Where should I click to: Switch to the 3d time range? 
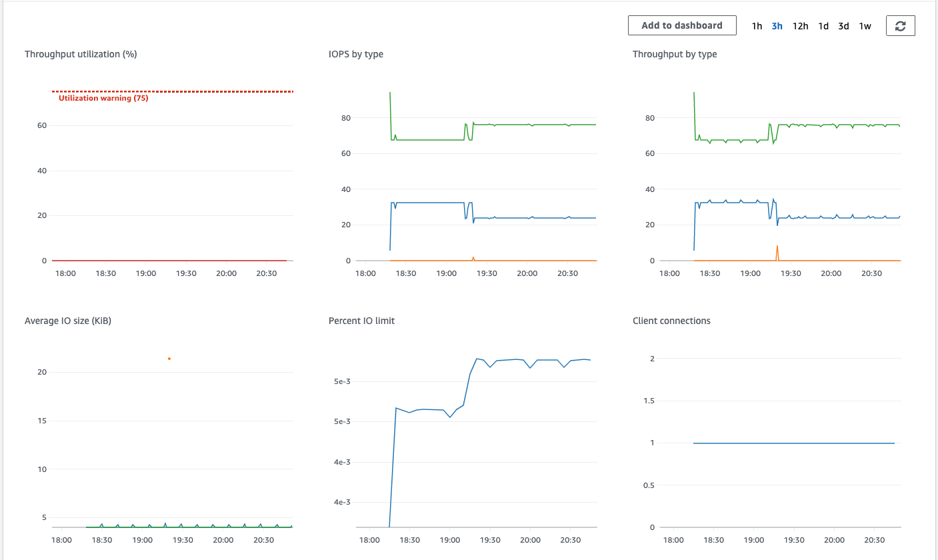pos(843,25)
